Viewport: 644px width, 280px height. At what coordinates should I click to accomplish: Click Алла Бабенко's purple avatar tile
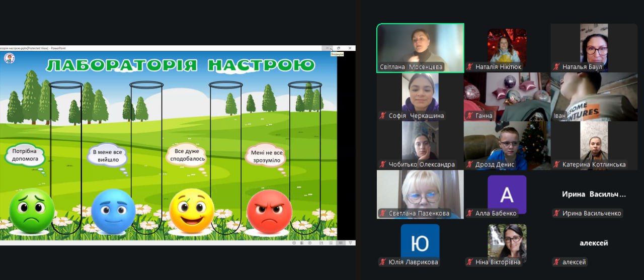click(507, 195)
